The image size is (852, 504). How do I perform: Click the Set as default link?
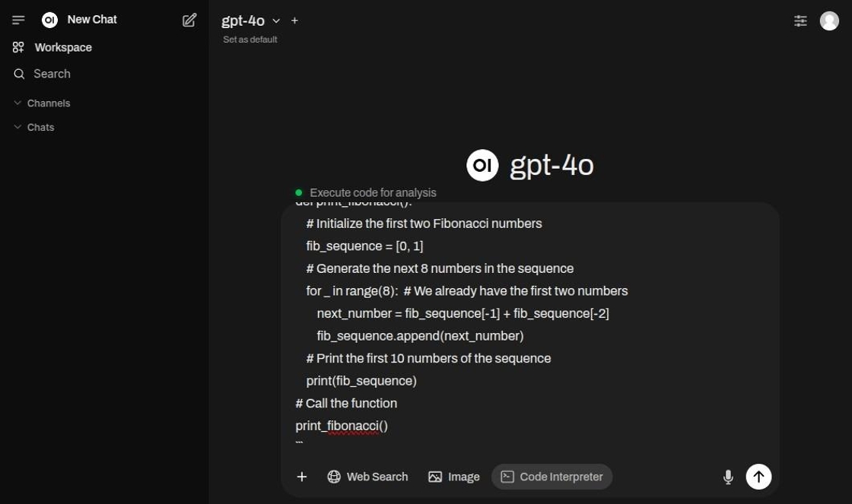tap(250, 40)
